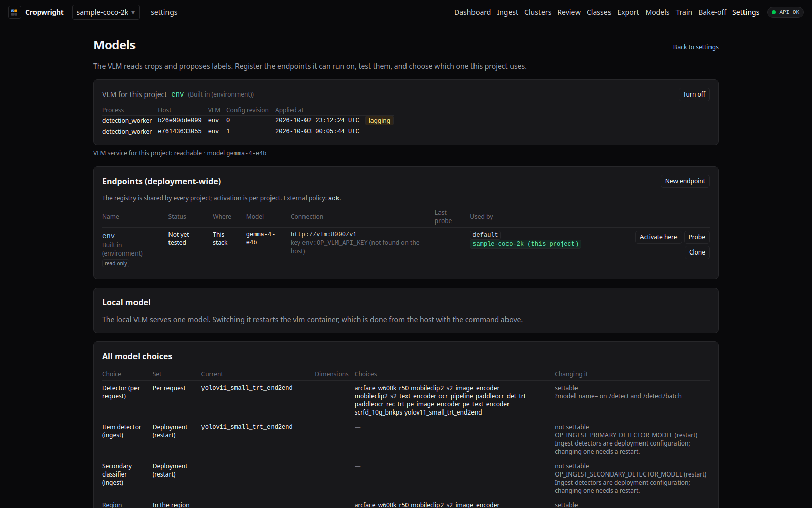The height and width of the screenshot is (508, 812).
Task: Clone the env endpoint
Action: coord(697,252)
